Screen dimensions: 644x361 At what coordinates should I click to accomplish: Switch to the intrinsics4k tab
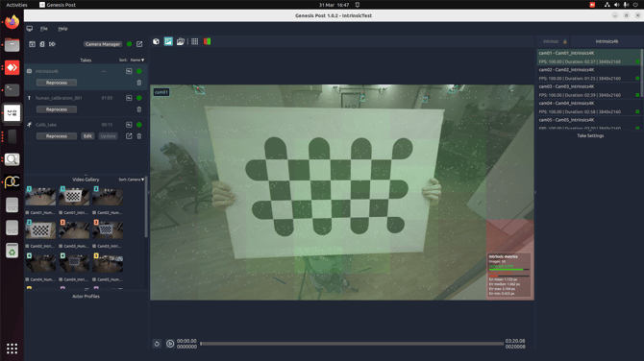pyautogui.click(x=607, y=41)
